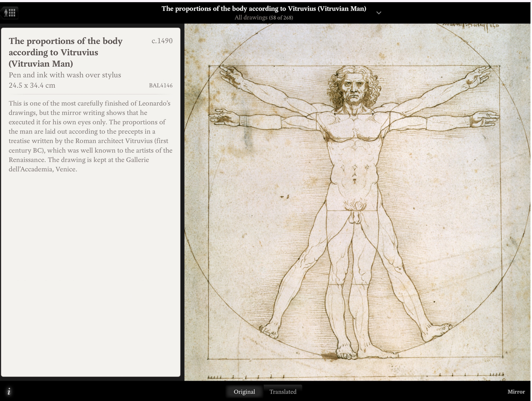The image size is (532, 401).
Task: Select the Original view tab
Action: coord(244,392)
